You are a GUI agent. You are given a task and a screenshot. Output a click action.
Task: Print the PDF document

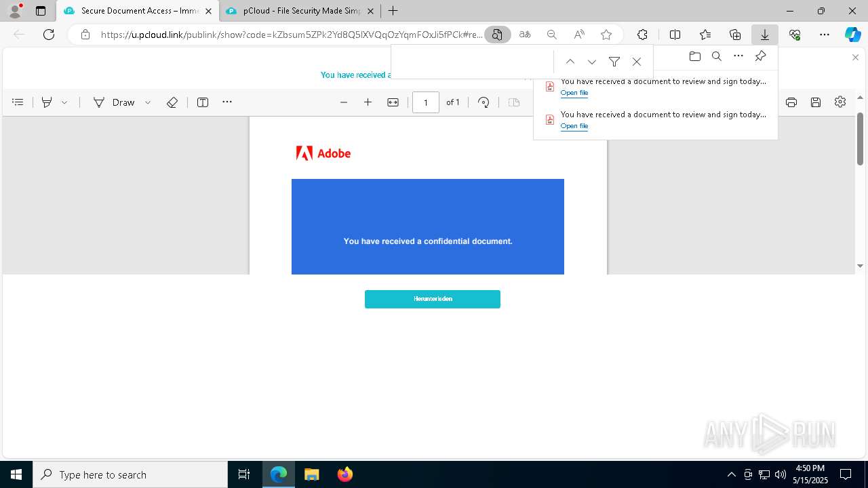pos(791,102)
